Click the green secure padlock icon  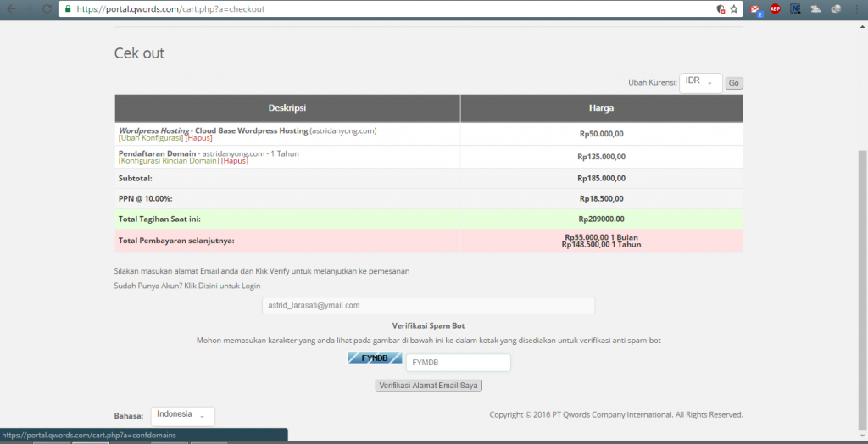67,9
